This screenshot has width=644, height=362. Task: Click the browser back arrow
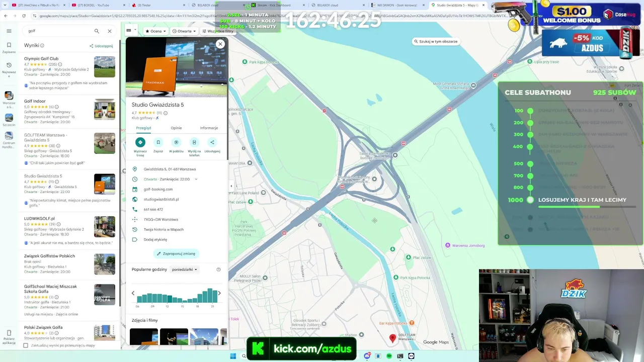6,16
